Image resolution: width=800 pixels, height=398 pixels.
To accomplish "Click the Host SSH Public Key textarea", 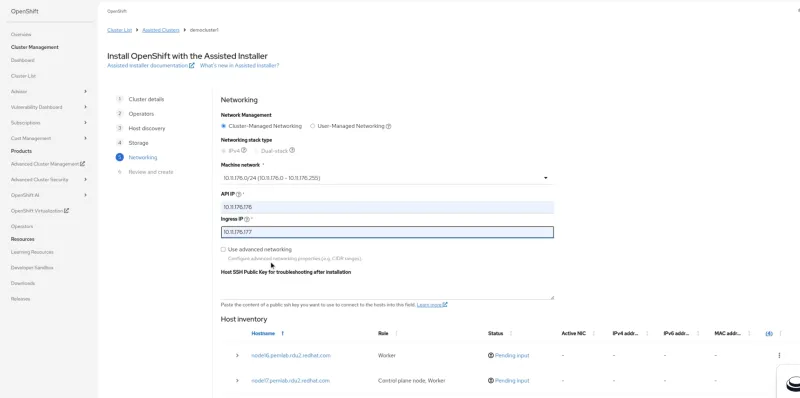I will 387,289.
